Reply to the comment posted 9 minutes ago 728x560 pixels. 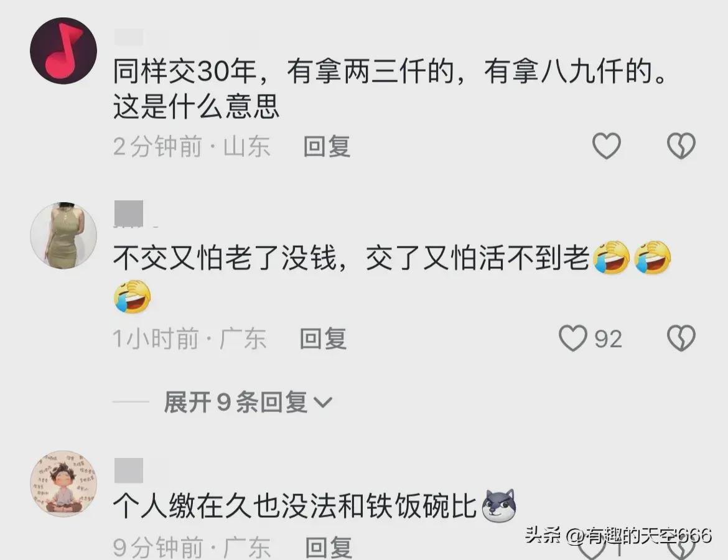(329, 547)
